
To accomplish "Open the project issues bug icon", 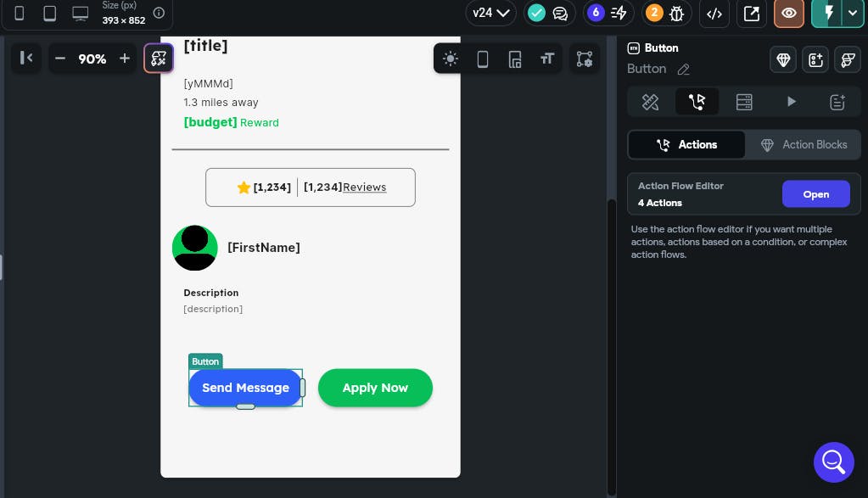I will pyautogui.click(x=676, y=14).
